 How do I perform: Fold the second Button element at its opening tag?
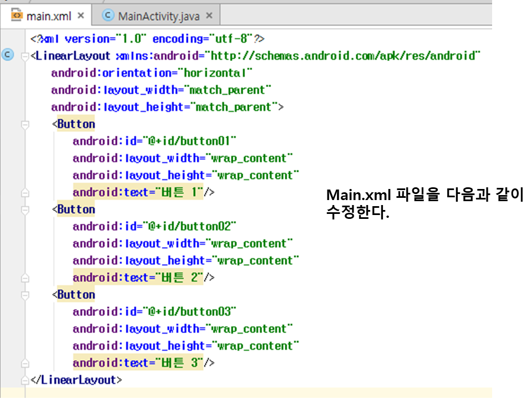click(24, 210)
